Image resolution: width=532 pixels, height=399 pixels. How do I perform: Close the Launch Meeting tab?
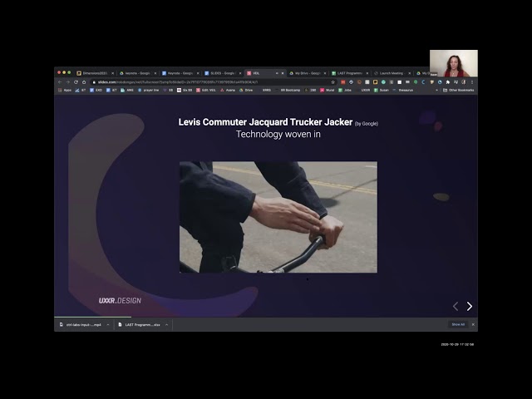(x=409, y=73)
